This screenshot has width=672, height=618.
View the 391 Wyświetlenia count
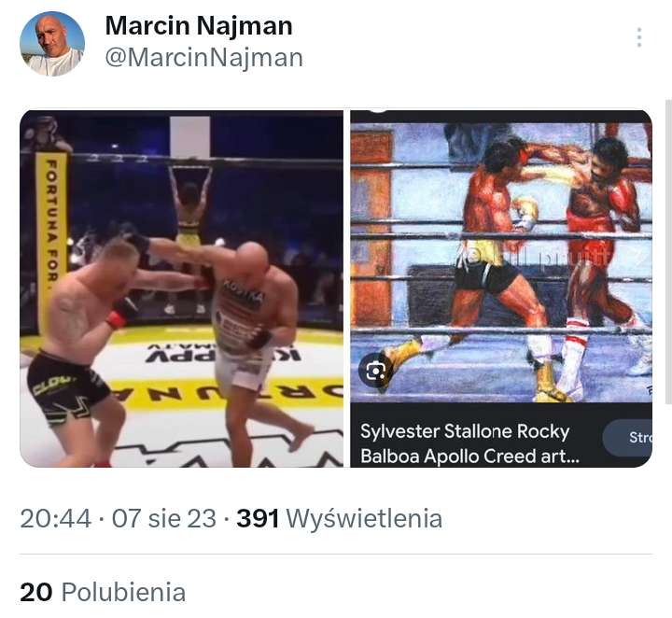point(340,518)
